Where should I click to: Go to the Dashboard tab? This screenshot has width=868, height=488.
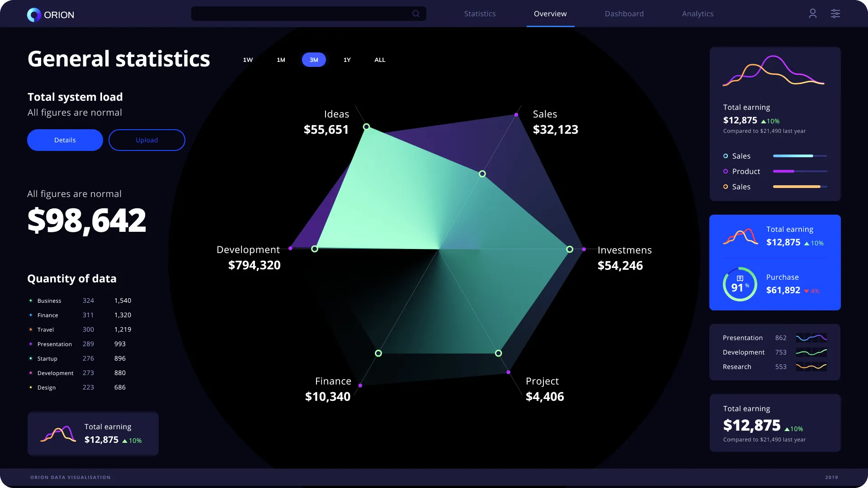coord(624,14)
